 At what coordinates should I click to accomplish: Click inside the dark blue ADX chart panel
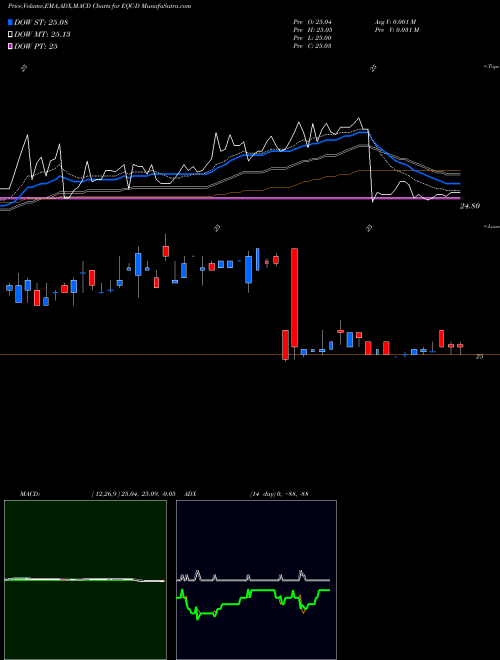[x=256, y=580]
